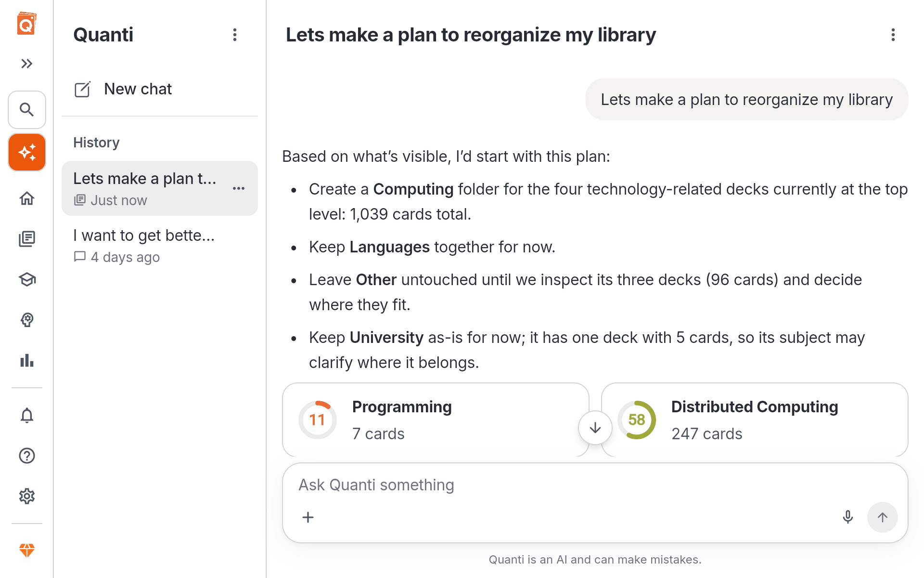The width and height of the screenshot is (924, 578).
Task: Click the Quanti logo icon
Action: coord(27,24)
